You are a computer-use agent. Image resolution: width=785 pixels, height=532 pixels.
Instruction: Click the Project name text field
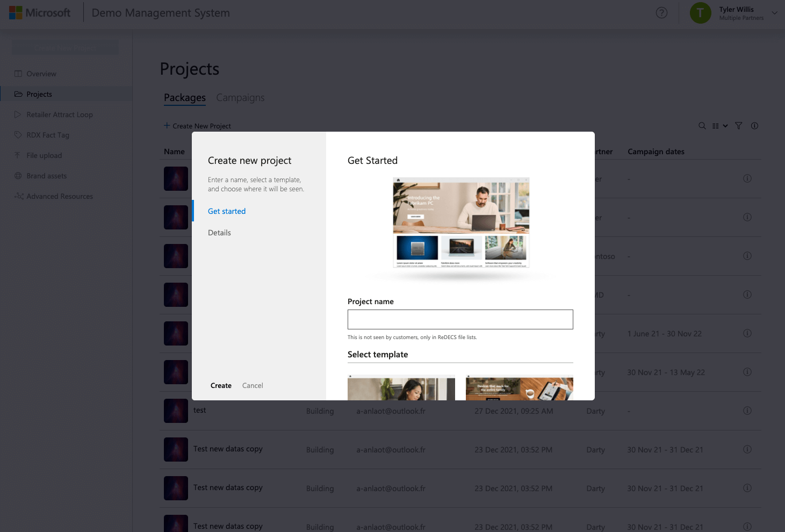coord(460,319)
